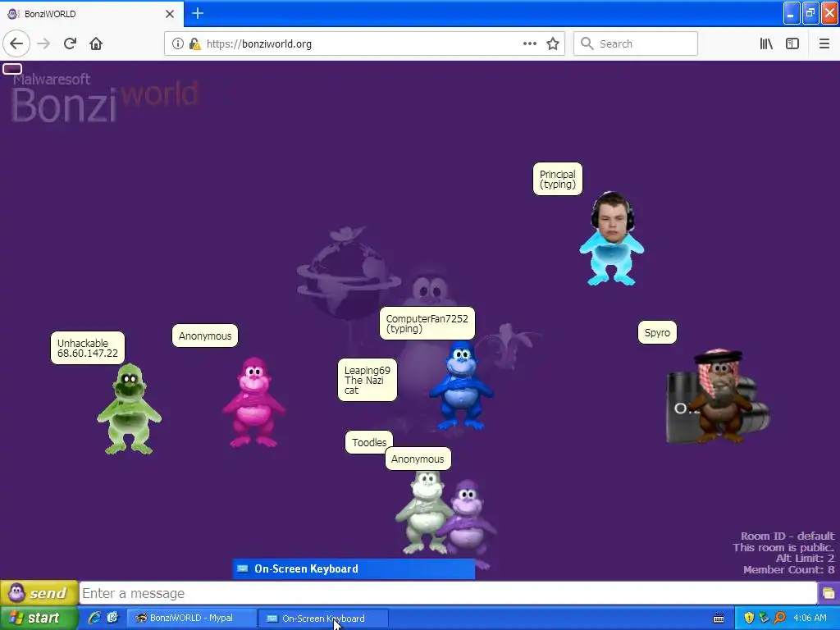
Task: Open the Library icon in toolbar
Action: pyautogui.click(x=766, y=44)
